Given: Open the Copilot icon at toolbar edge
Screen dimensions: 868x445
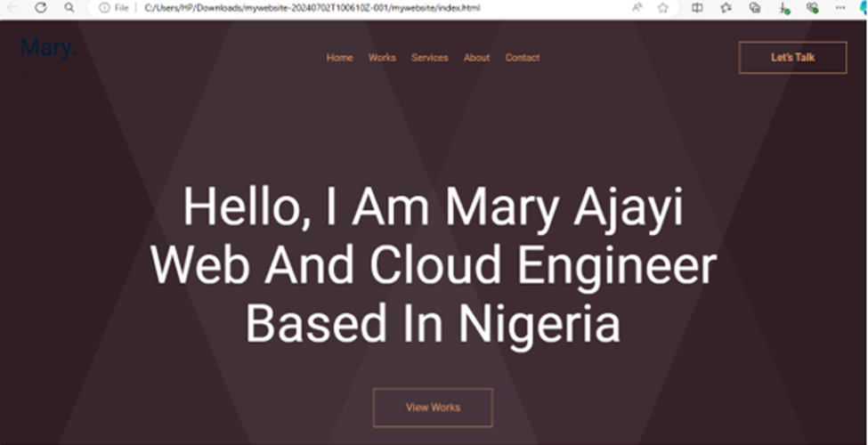Looking at the screenshot, I should pyautogui.click(x=864, y=7).
